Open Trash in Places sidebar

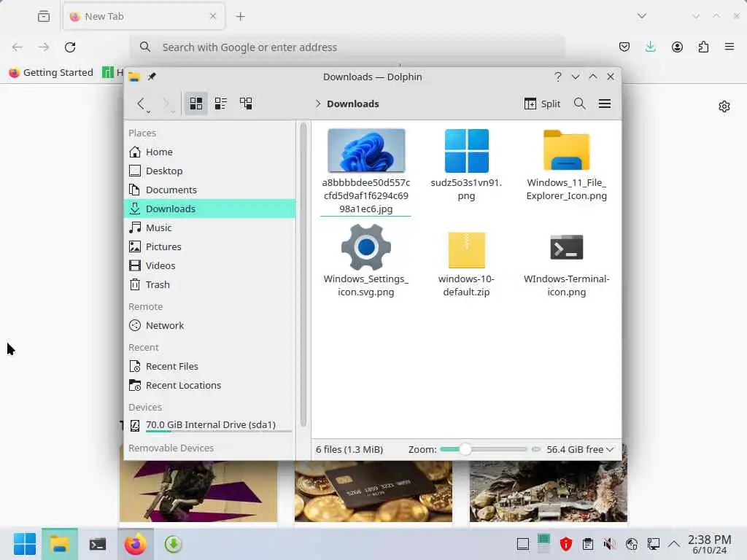click(209, 285)
